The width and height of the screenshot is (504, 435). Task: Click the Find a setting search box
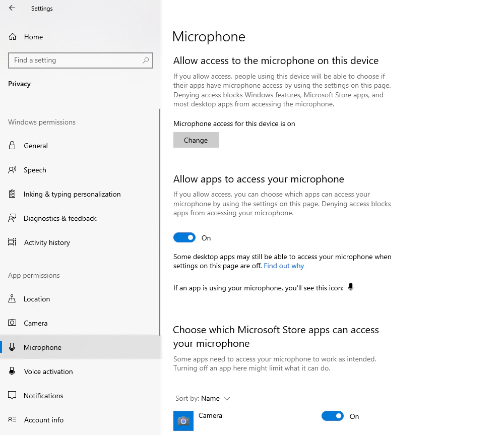80,60
